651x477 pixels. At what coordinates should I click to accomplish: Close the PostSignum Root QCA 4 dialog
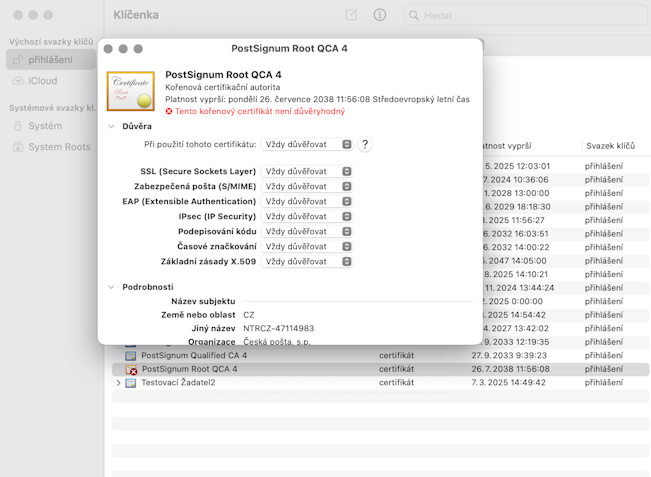(x=108, y=49)
